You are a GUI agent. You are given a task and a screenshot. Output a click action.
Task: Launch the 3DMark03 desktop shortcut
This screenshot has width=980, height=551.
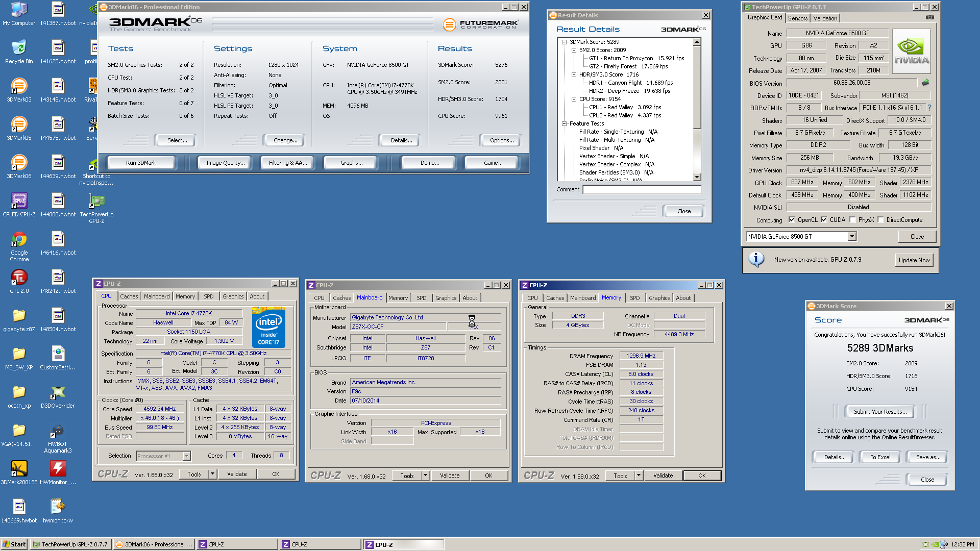(19, 90)
